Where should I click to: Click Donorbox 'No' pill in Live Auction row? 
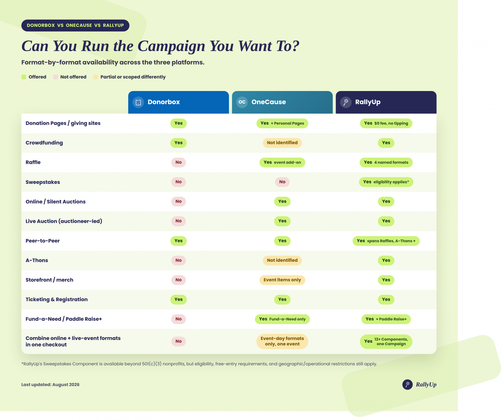click(179, 221)
